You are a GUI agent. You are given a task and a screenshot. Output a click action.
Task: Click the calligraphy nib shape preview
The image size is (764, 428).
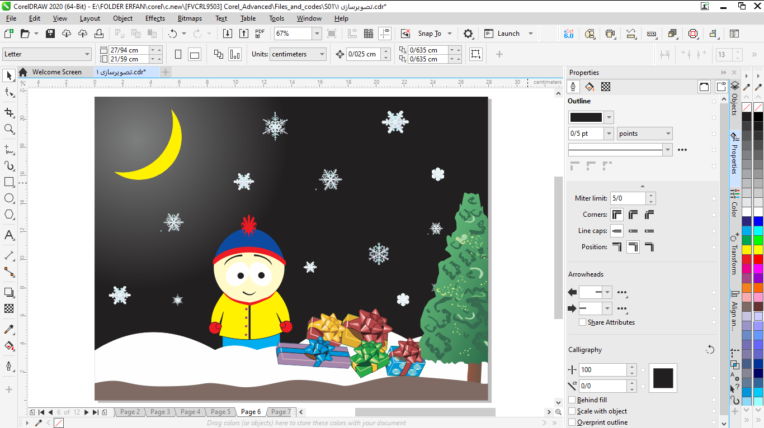point(663,378)
